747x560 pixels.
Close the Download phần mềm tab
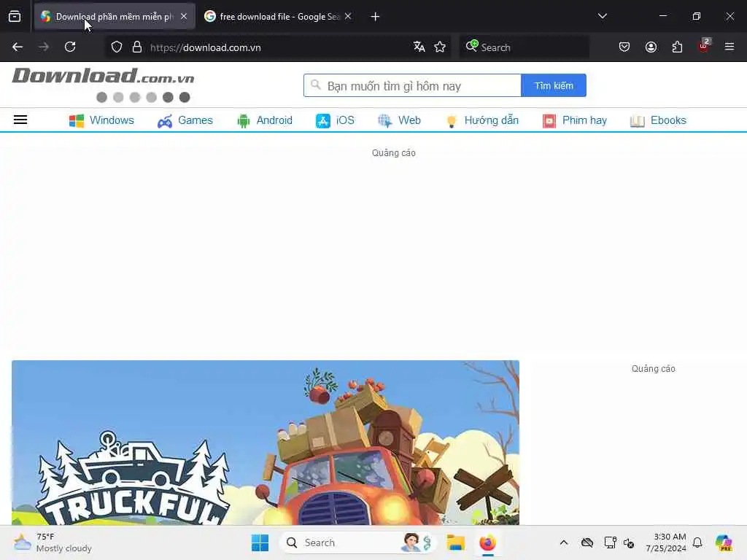click(184, 17)
